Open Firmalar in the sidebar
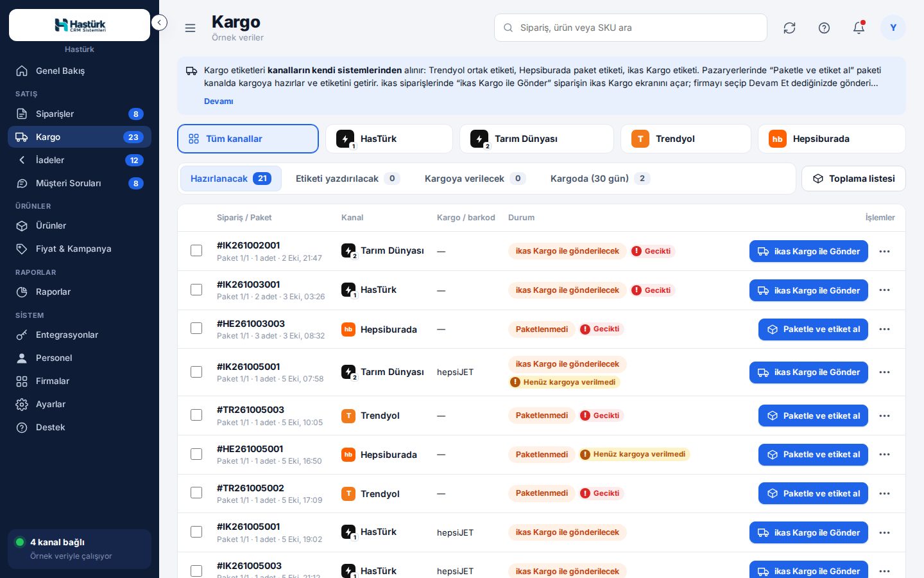Screen dimensions: 924x578 [x=80, y=381]
